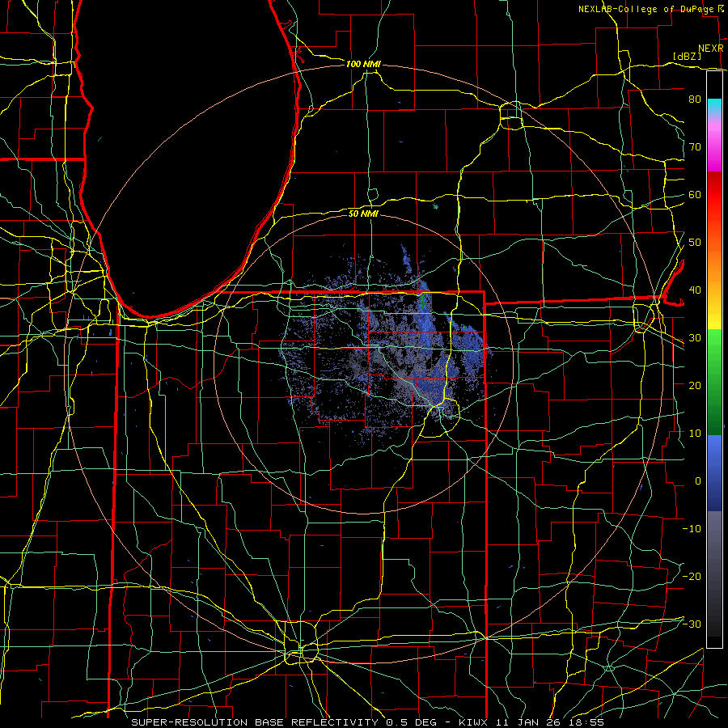Click the 11 JAN 26 date in caption
The width and height of the screenshot is (728, 728).
[527, 722]
